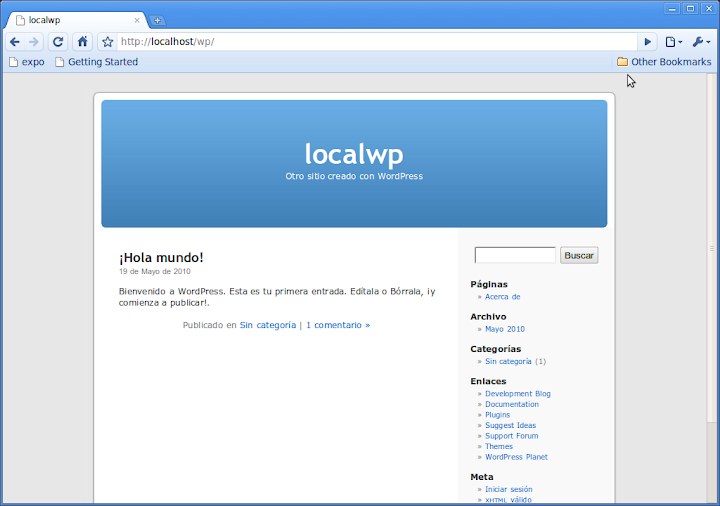The height and width of the screenshot is (506, 720).
Task: Minimize the browser window
Action: pos(672,8)
